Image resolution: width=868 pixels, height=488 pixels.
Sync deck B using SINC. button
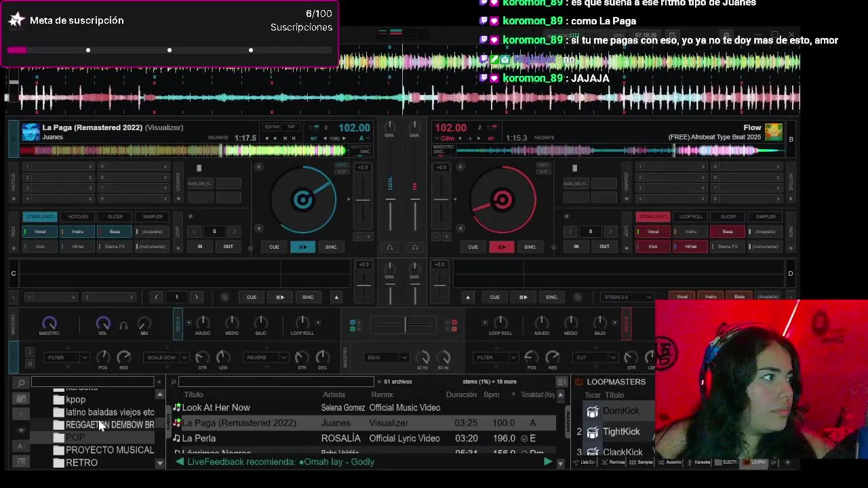pos(530,247)
